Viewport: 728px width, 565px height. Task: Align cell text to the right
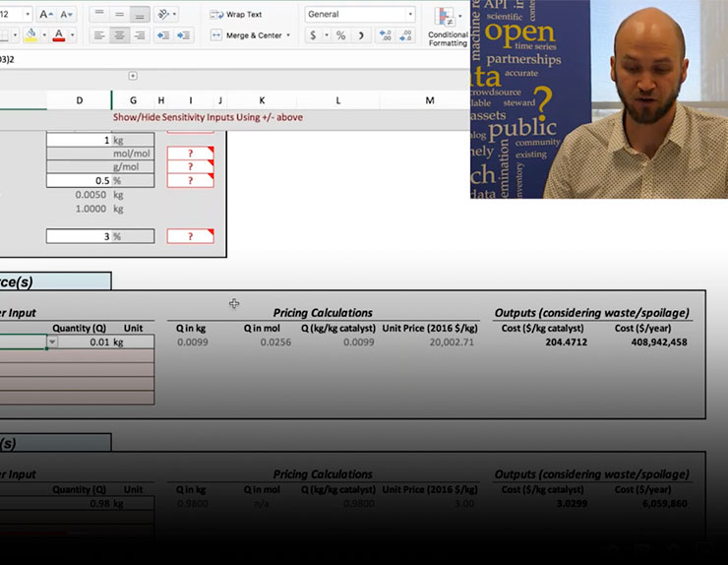(140, 35)
